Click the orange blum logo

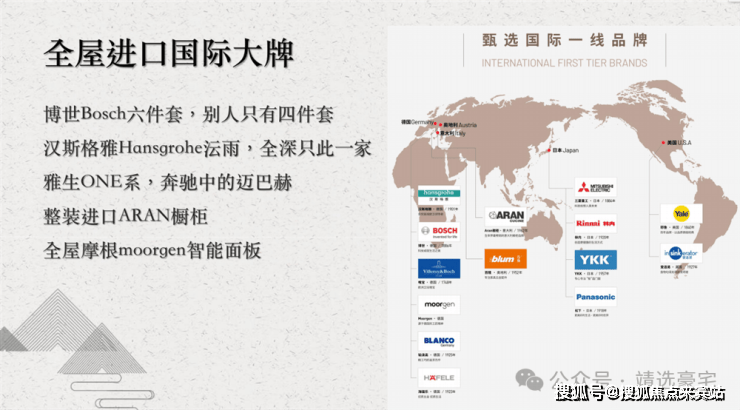505,259
